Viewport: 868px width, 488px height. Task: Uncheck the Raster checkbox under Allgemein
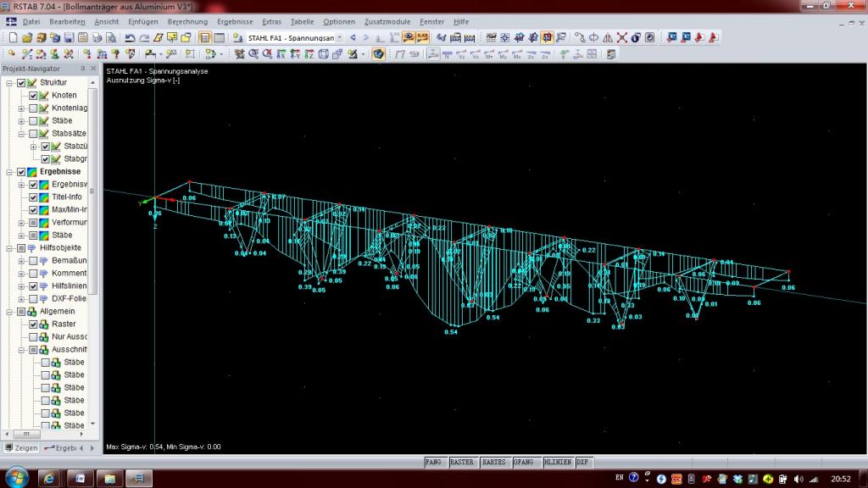tap(34, 324)
